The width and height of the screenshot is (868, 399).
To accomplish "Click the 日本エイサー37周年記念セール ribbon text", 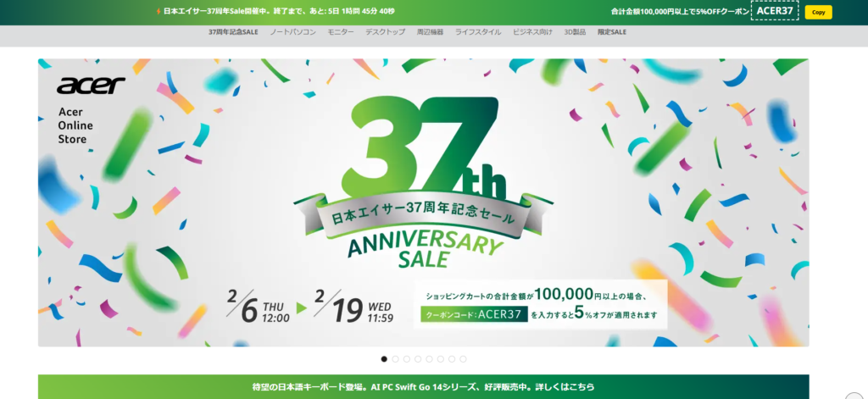I will [423, 213].
